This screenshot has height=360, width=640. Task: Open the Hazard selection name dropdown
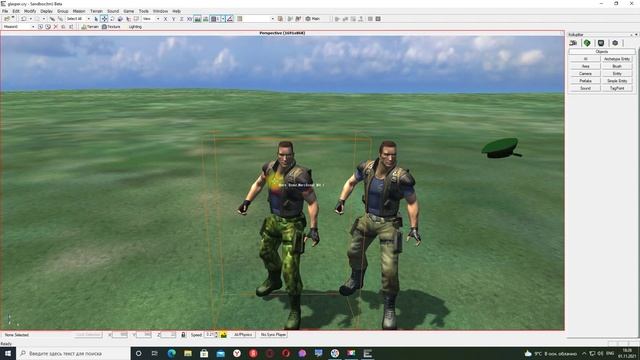18,27
